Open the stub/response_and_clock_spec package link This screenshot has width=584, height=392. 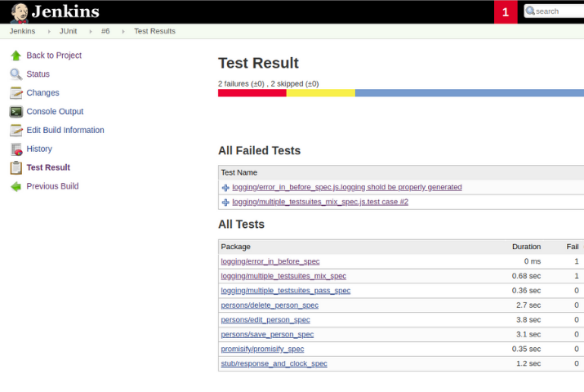pyautogui.click(x=274, y=363)
